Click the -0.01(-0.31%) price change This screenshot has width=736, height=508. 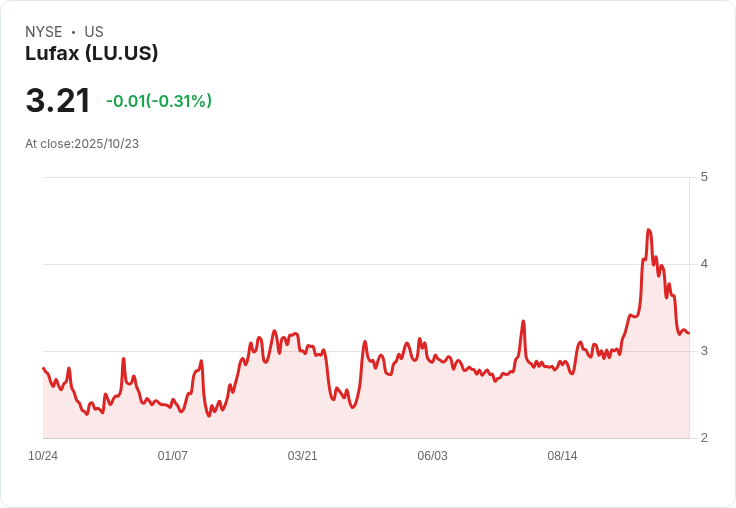click(x=159, y=101)
